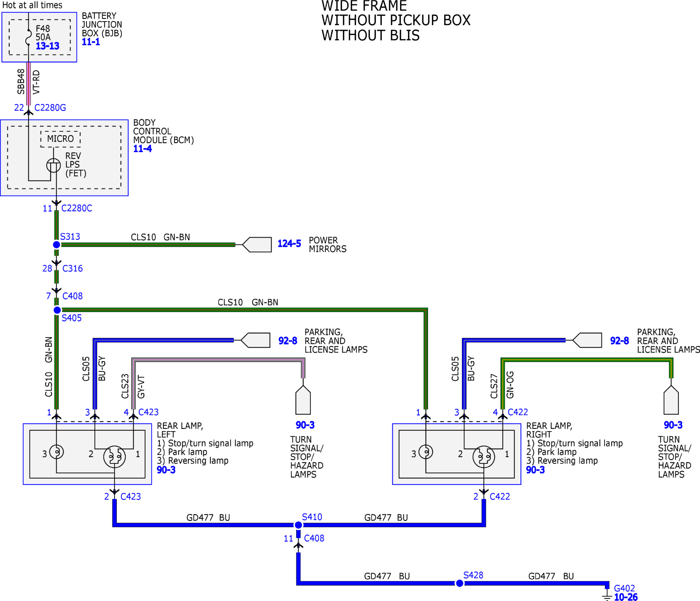Click the MICRO box inside the BCM

60,139
